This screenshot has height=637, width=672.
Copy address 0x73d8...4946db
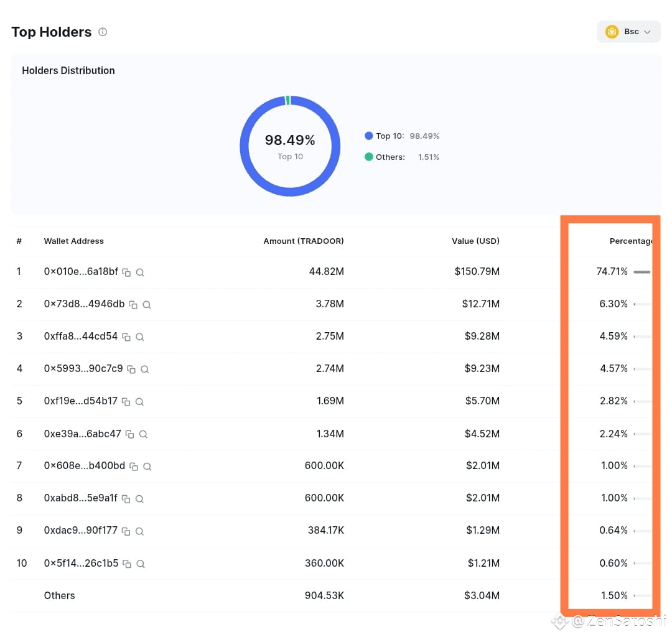point(133,305)
